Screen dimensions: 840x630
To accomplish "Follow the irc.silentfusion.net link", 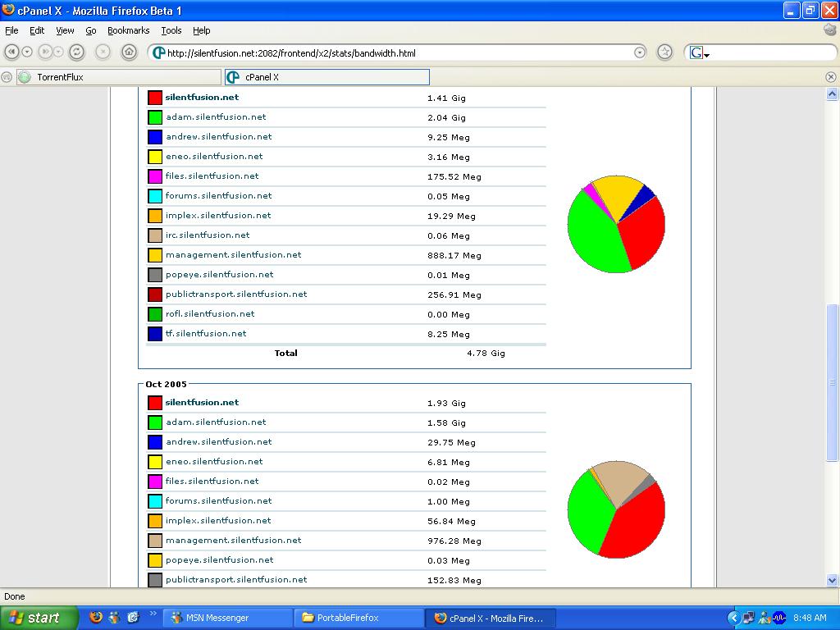I will pyautogui.click(x=208, y=235).
